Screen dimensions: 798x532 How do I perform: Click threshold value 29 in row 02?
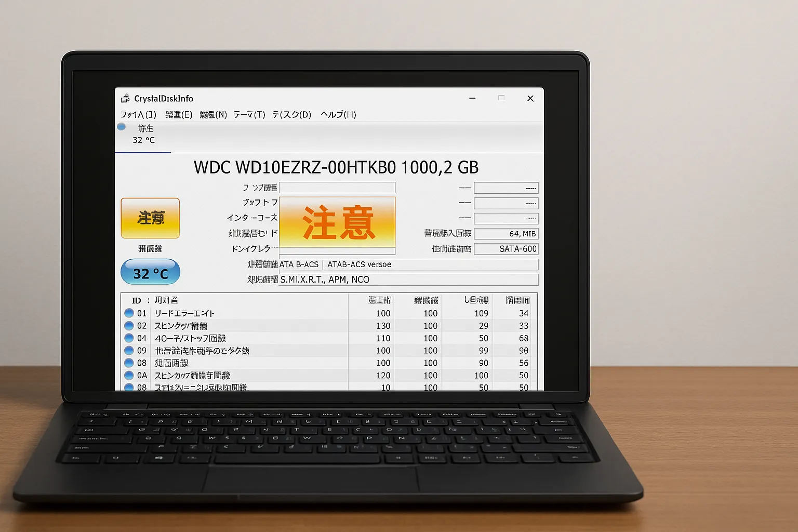point(484,326)
